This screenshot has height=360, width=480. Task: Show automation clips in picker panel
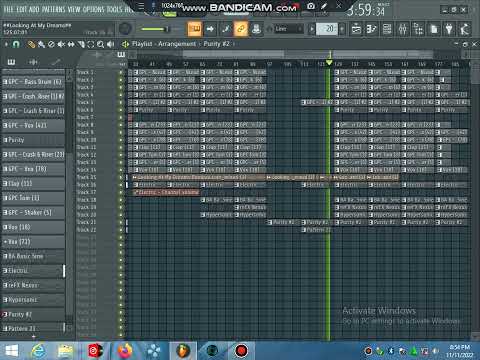point(56,62)
